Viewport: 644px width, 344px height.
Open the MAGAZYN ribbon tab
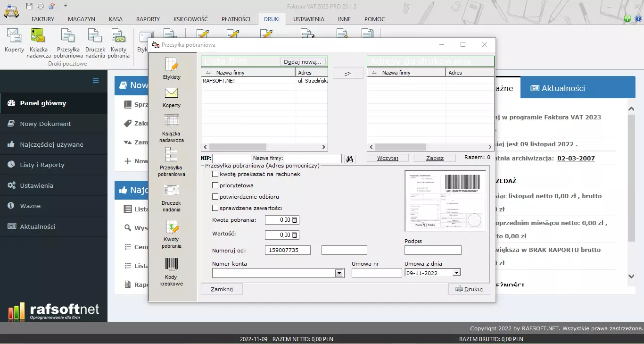[82, 19]
